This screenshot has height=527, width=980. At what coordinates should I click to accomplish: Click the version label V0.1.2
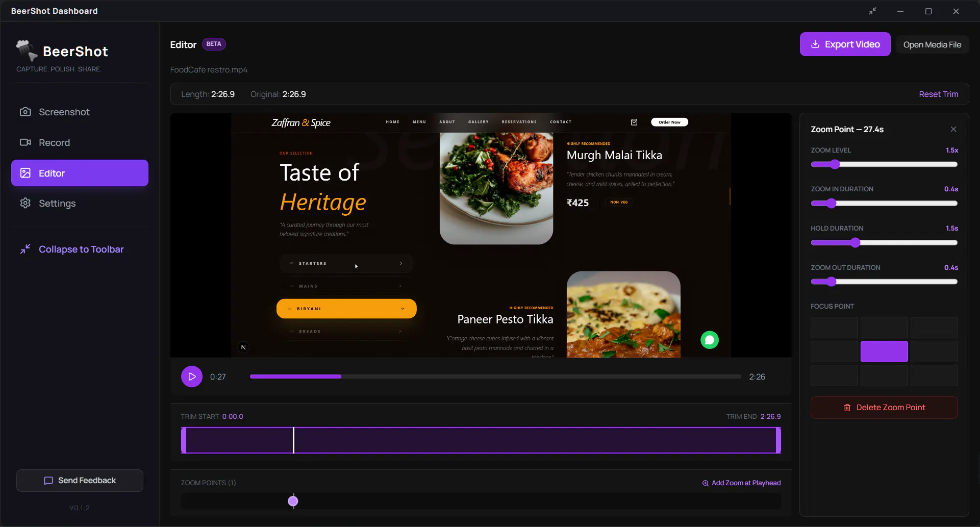pos(80,508)
